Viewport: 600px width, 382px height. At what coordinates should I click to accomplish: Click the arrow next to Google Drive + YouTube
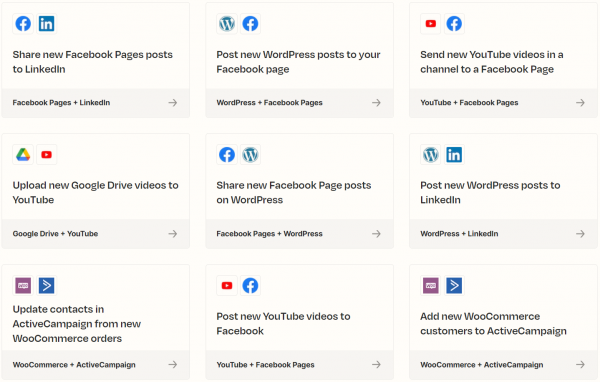coord(173,233)
